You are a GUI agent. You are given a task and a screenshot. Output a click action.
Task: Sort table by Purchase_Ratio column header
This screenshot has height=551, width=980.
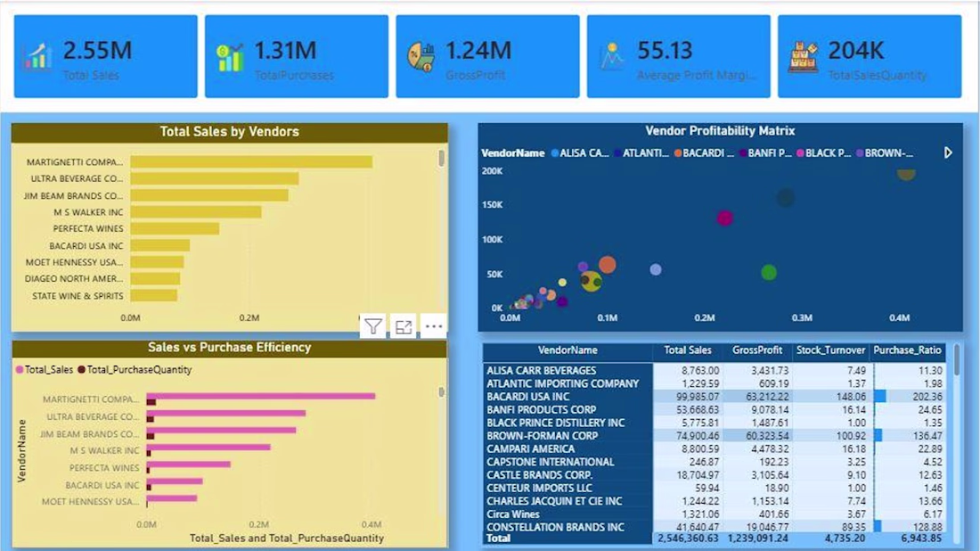pos(907,350)
